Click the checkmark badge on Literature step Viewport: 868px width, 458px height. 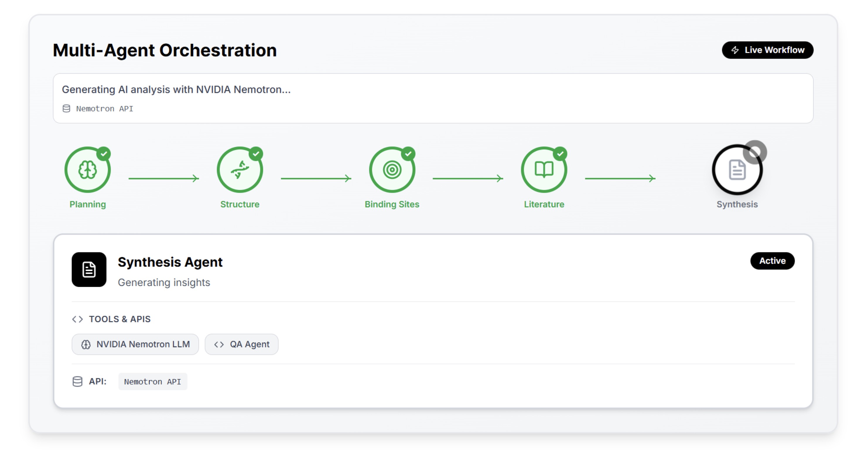pos(560,154)
